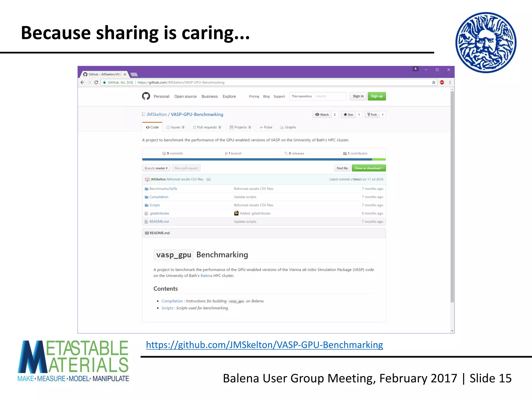The width and height of the screenshot is (532, 399).
Task: Click the Scripts folder icon
Action: tap(147, 205)
